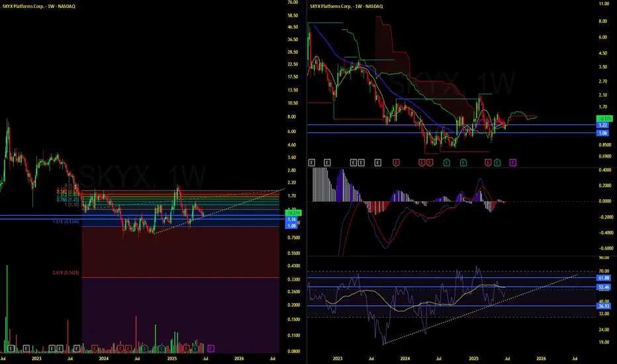Click 2023 on the left chart time axis

point(36,359)
